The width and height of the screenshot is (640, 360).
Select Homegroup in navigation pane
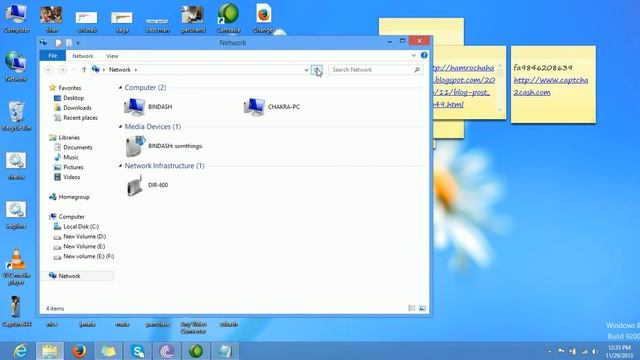(x=69, y=197)
